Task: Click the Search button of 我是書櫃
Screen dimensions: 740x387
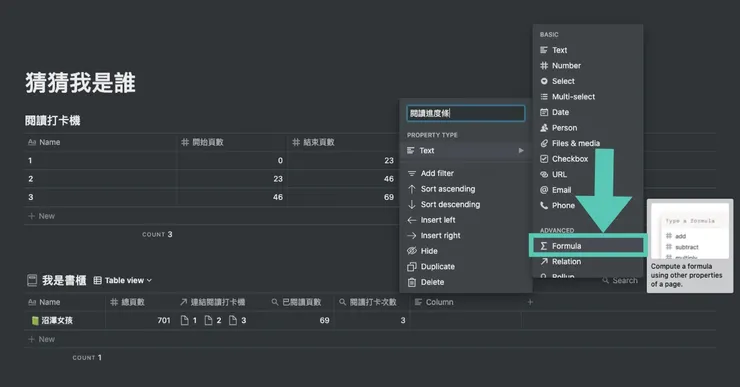Action: click(x=620, y=280)
